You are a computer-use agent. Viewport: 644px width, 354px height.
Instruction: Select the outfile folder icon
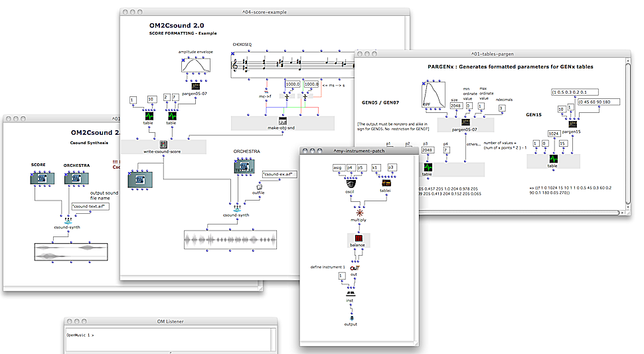tap(259, 188)
